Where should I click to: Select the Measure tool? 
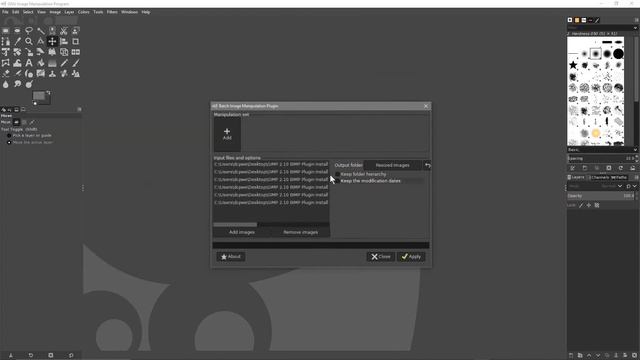pos(41,41)
